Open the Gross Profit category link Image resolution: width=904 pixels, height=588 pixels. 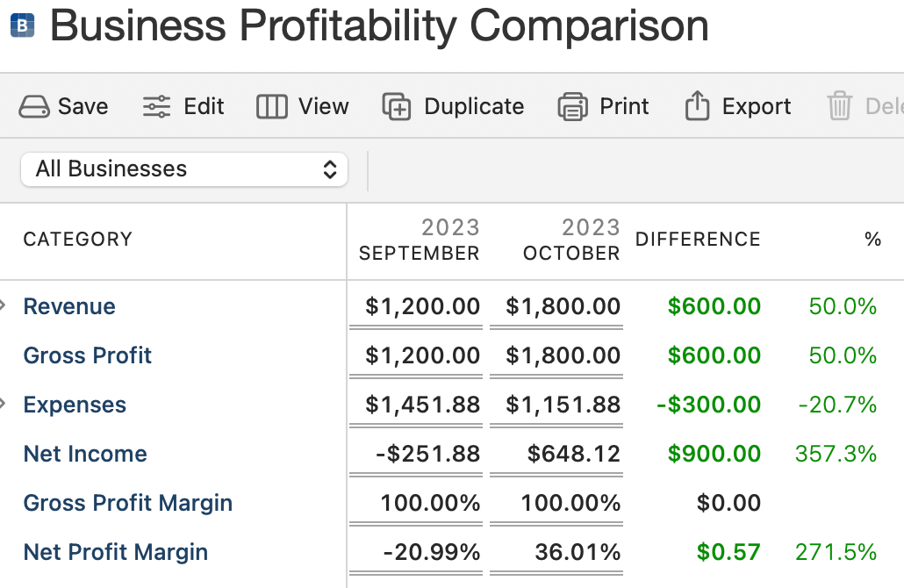point(88,355)
